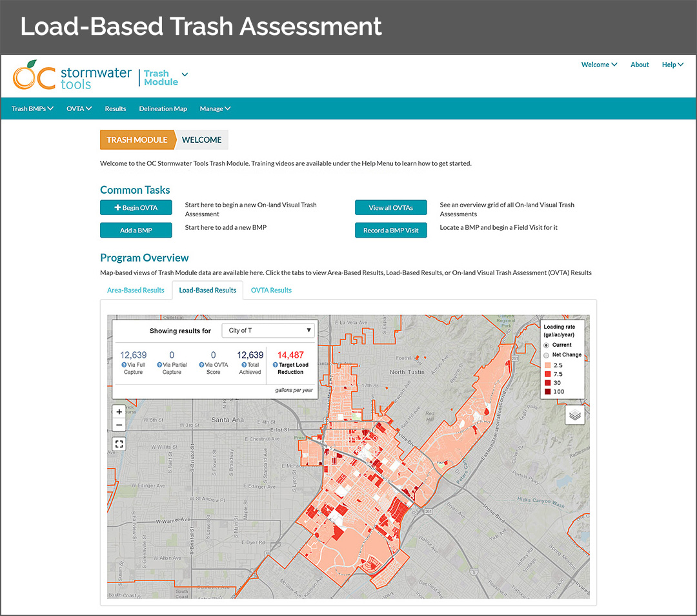The image size is (697, 616).
Task: Click the Santa Ana label on the map
Action: click(x=227, y=420)
